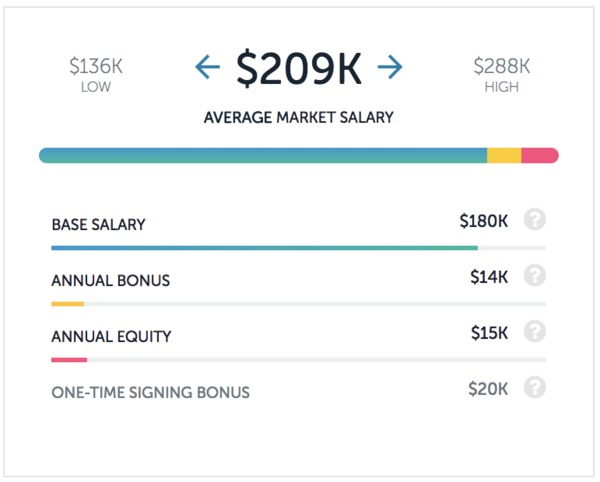Open help icon for Annual Bonus
The height and width of the screenshot is (482, 600).
(x=535, y=275)
